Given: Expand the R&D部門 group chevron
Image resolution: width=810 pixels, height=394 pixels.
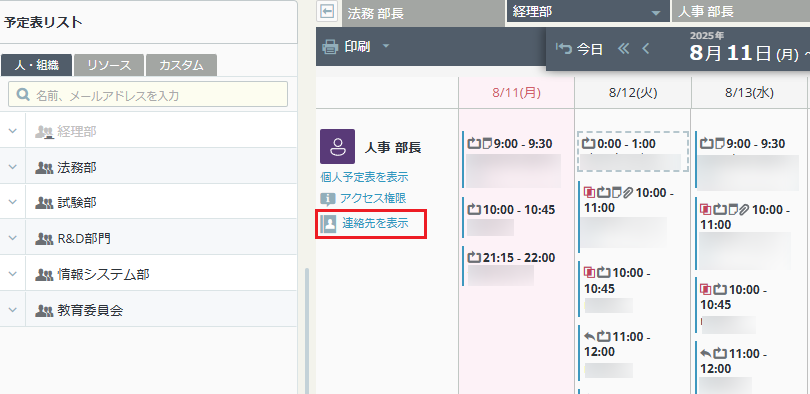Looking at the screenshot, I should pyautogui.click(x=12, y=239).
